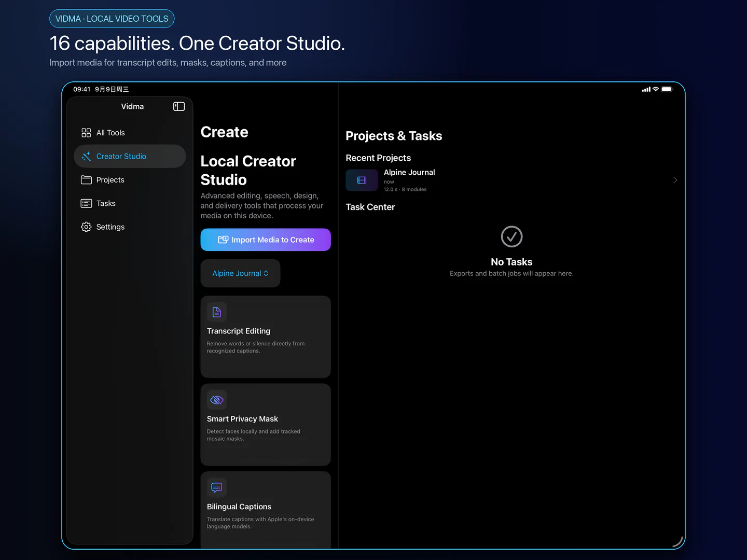Viewport: 747px width, 560px height.
Task: Select Creator Studio in sidebar
Action: pyautogui.click(x=130, y=156)
